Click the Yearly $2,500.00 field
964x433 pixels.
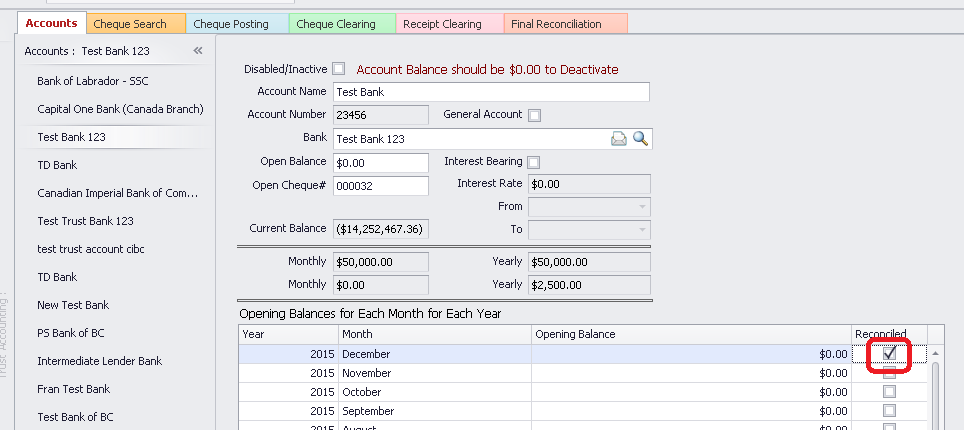point(590,285)
